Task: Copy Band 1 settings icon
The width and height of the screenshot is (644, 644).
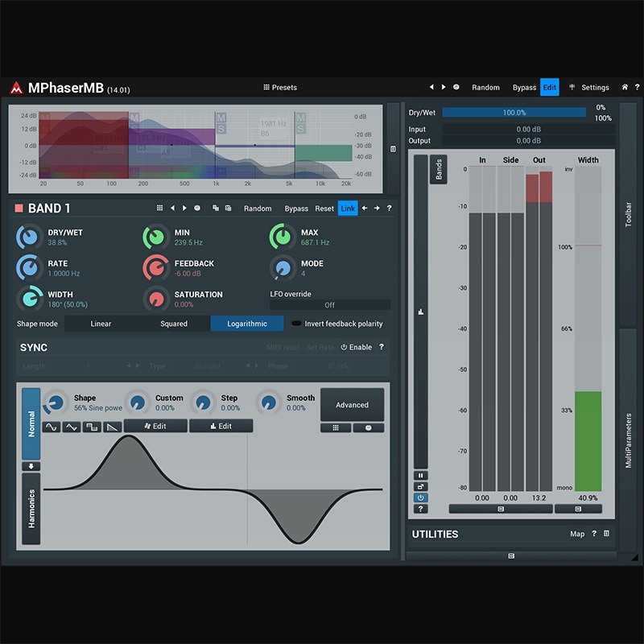Action: point(216,208)
